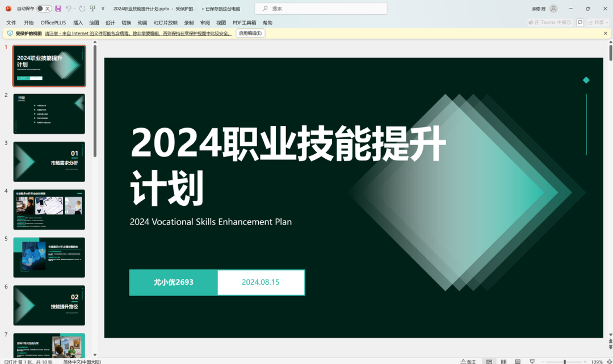This screenshot has height=364, width=613.
Task: Switch to the 审阅 tab
Action: click(x=205, y=23)
